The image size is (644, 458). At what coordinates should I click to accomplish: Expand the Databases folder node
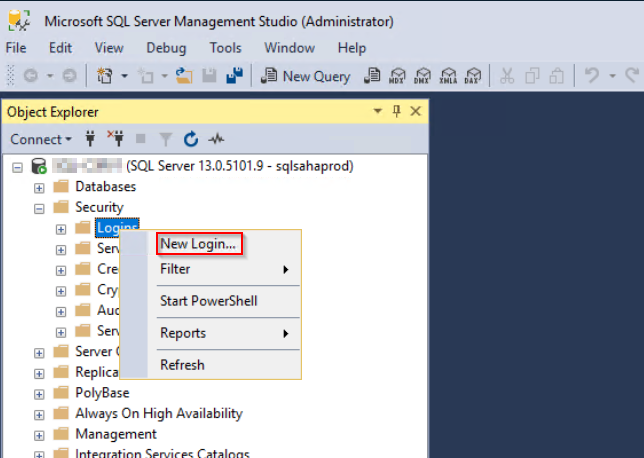[39, 188]
